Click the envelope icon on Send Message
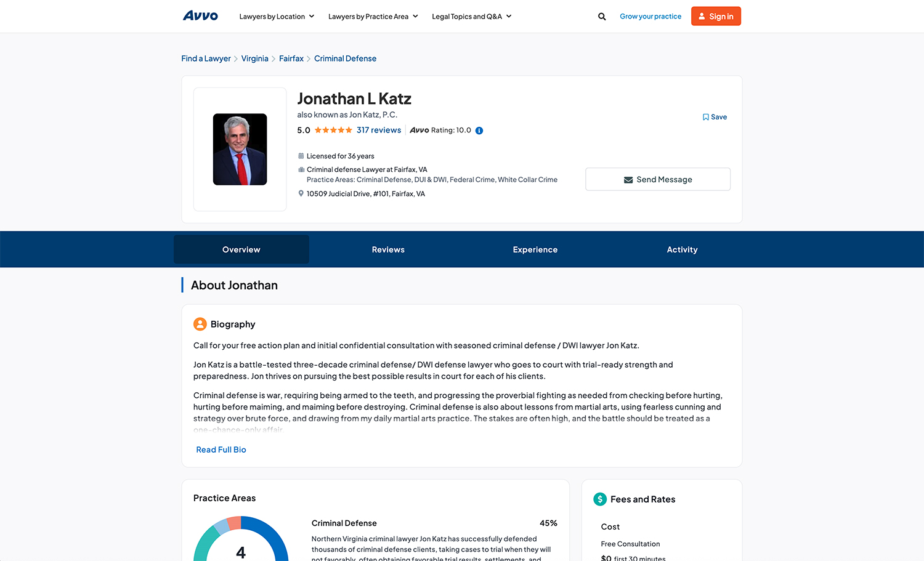The width and height of the screenshot is (924, 561). [x=628, y=179]
